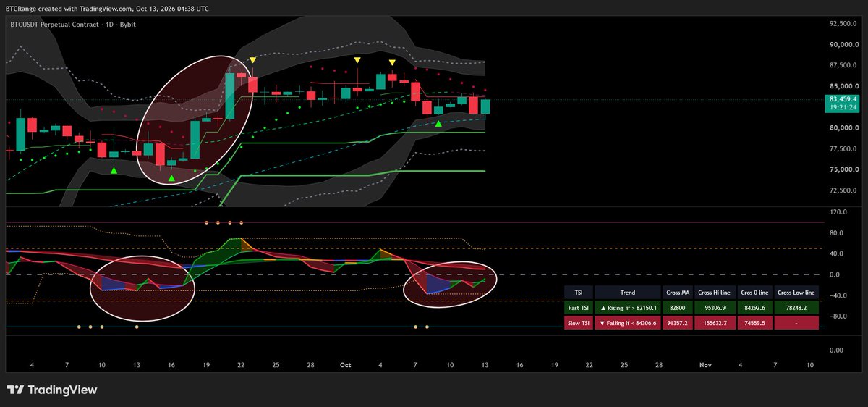Click the 91357.2 table value
This screenshot has width=868, height=407.
677,323
